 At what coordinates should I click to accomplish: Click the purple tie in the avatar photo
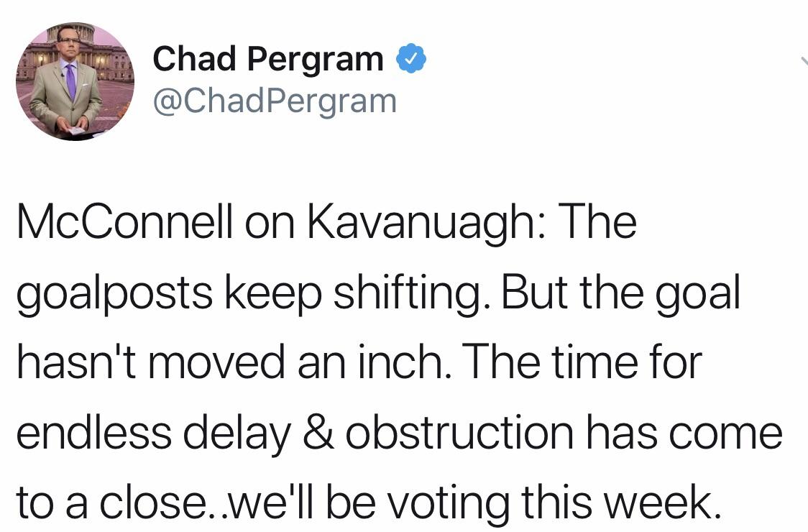click(70, 81)
